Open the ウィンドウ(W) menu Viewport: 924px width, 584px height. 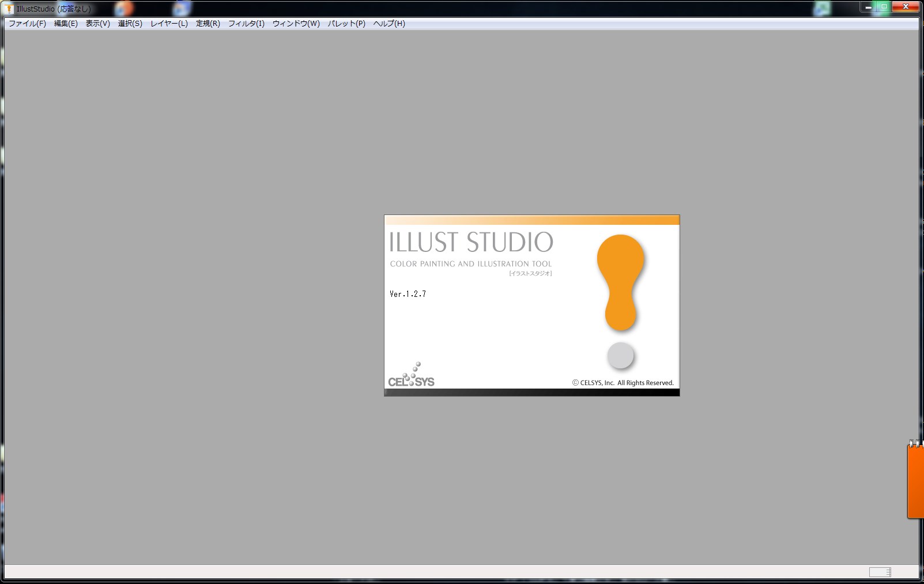point(296,24)
